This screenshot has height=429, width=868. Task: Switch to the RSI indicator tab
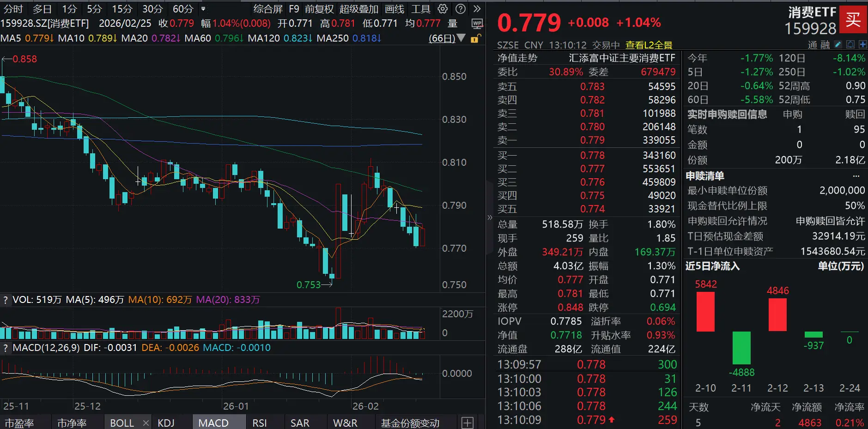(x=260, y=422)
